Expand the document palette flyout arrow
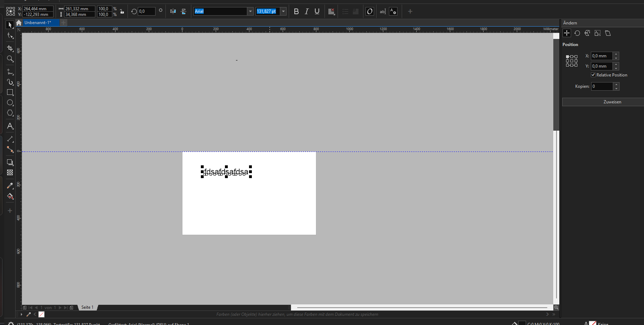 [22, 314]
